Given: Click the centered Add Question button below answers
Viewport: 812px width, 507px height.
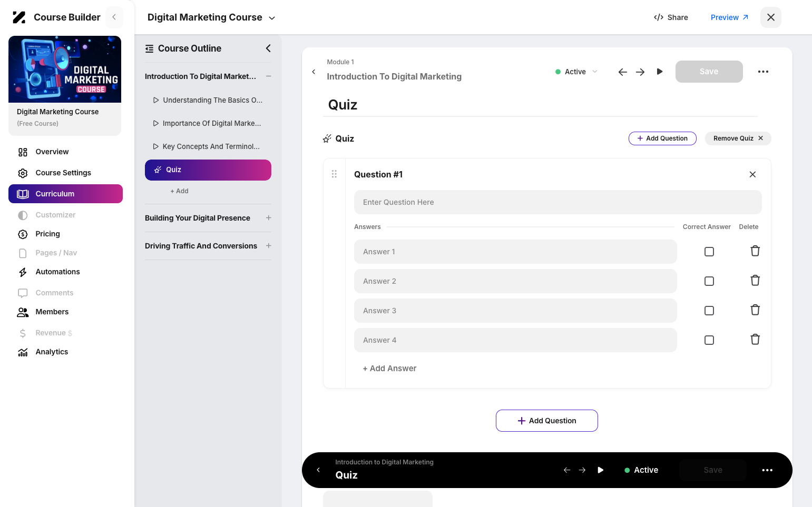Looking at the screenshot, I should 547,421.
